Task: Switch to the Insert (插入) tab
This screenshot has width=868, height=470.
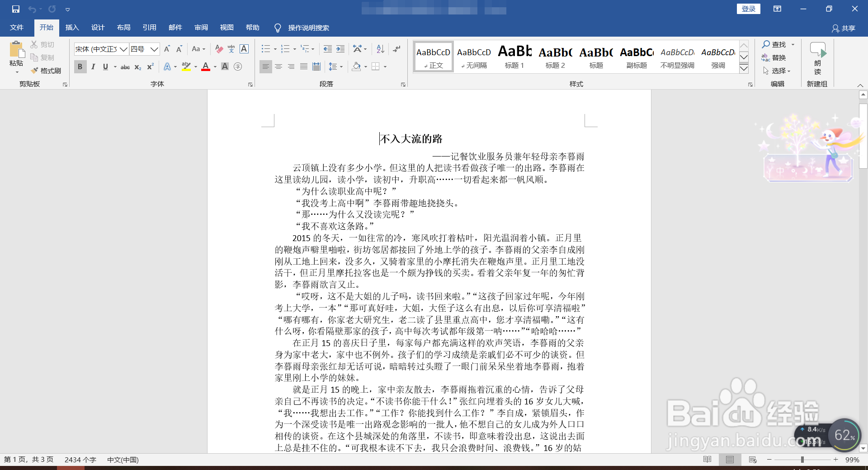Action: [x=72, y=28]
